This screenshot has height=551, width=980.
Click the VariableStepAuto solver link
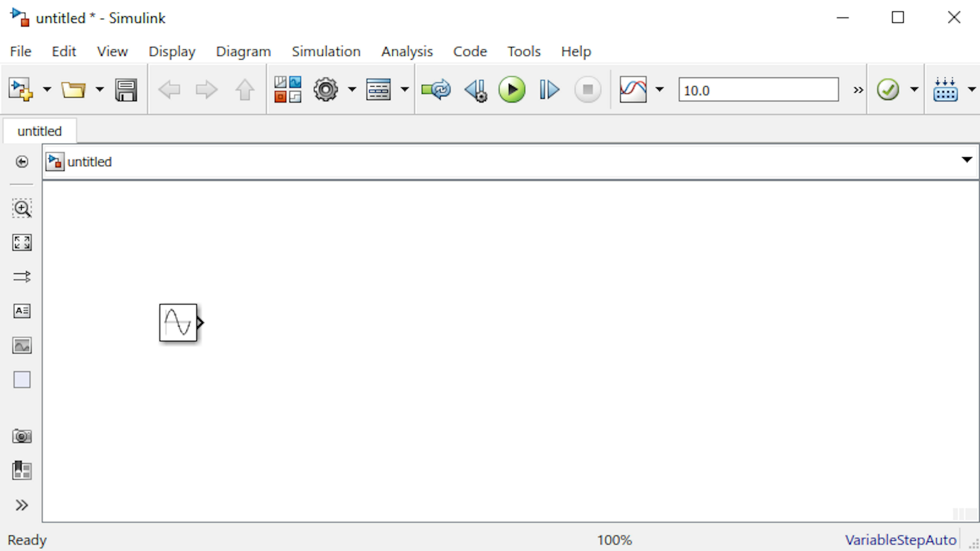point(900,540)
